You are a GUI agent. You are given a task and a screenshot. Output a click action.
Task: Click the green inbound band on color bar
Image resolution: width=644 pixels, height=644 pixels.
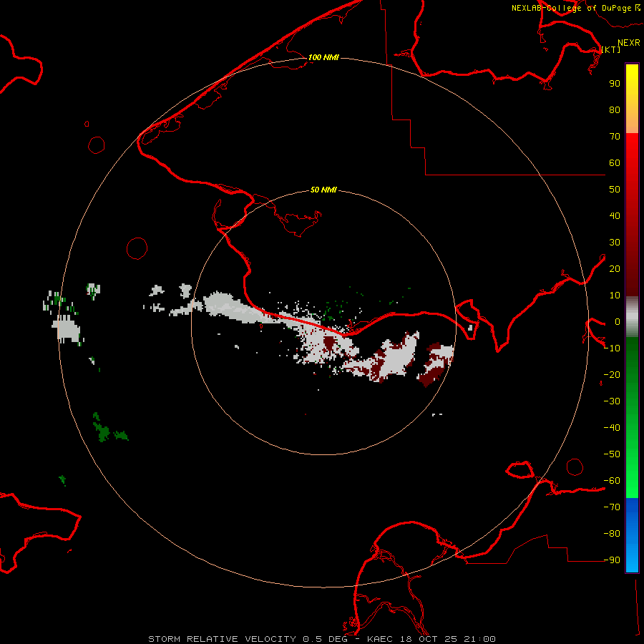pos(632,417)
